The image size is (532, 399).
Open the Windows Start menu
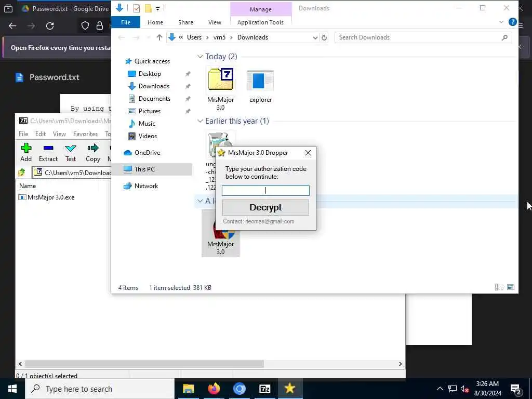click(x=12, y=389)
